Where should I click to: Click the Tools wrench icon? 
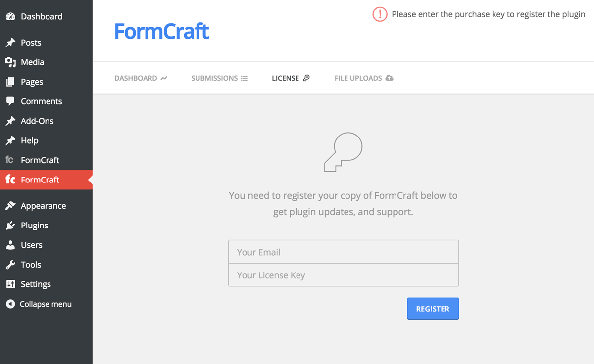[x=10, y=265]
